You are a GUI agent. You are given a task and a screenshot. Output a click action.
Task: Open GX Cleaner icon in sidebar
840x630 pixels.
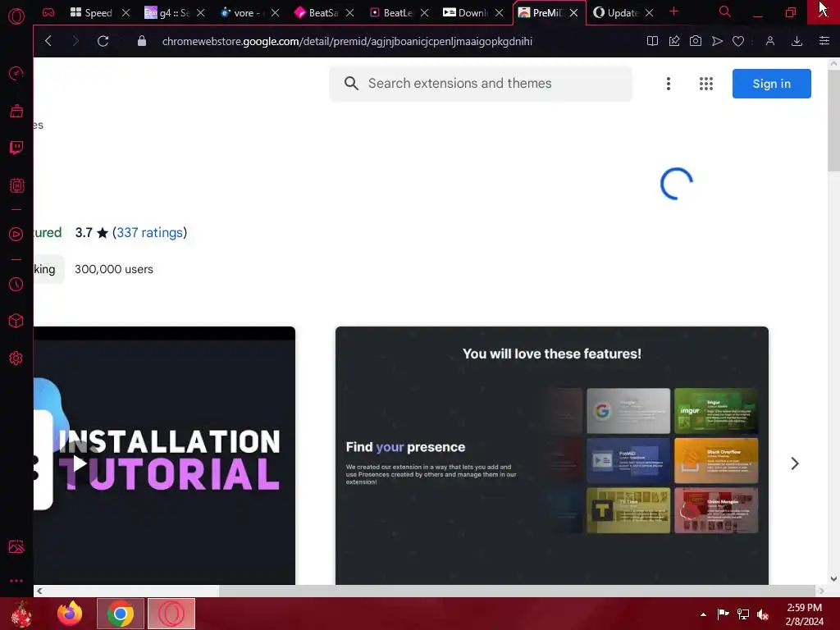16,111
